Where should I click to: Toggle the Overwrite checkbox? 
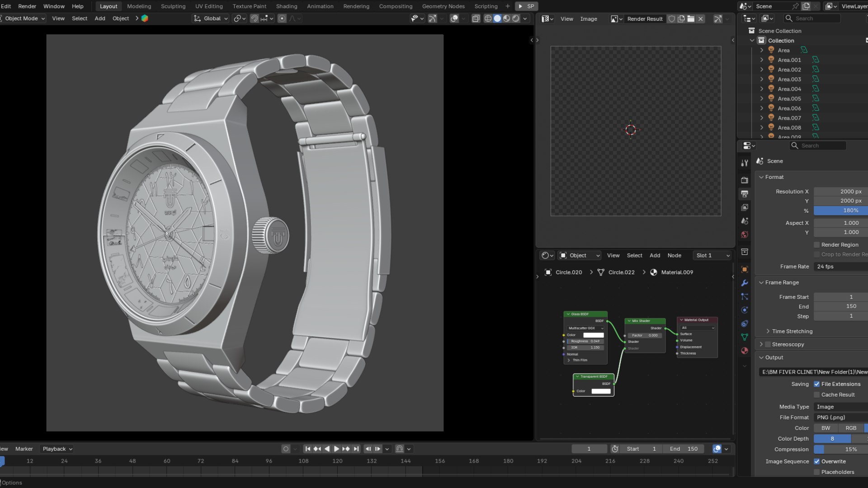[816, 462]
